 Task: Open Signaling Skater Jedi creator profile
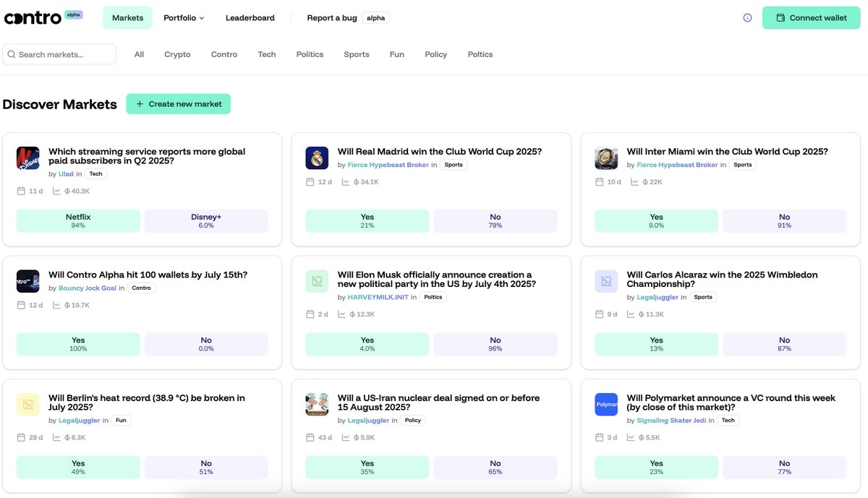(670, 421)
